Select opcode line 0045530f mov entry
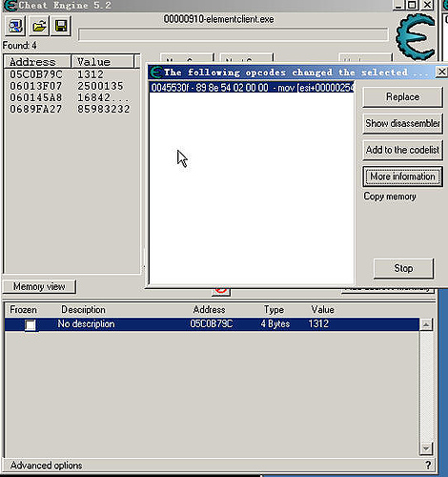This screenshot has height=477, width=448. 252,88
